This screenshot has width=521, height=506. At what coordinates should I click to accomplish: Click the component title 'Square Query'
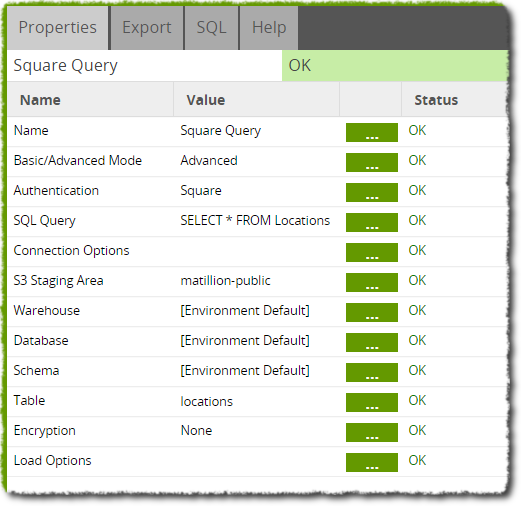click(x=65, y=66)
